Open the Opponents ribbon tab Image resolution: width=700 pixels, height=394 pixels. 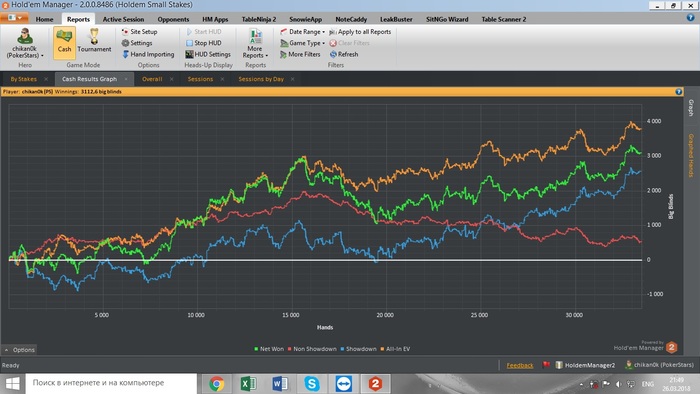[x=173, y=19]
